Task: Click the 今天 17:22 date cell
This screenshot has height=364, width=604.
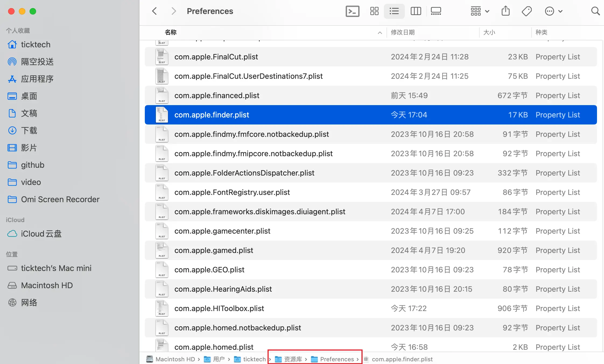Action: (409, 308)
